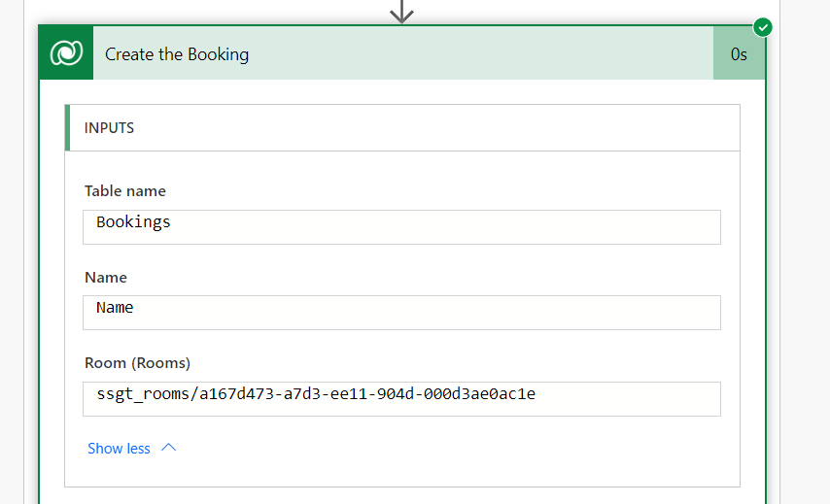Click the Table name label
This screenshot has width=830, height=504.
[x=124, y=191]
